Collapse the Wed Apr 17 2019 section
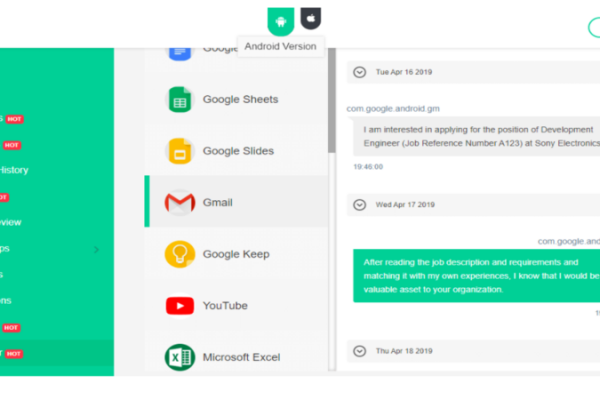 pos(359,205)
